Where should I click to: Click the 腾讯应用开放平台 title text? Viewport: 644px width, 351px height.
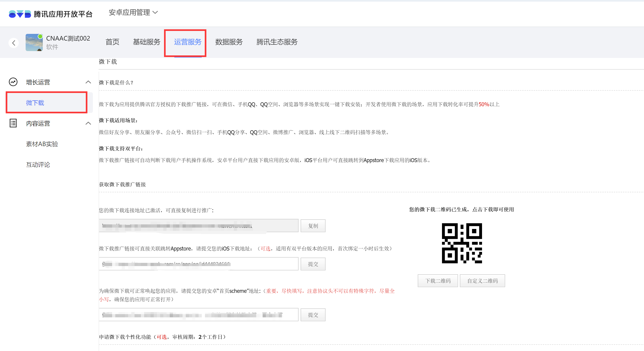63,14
